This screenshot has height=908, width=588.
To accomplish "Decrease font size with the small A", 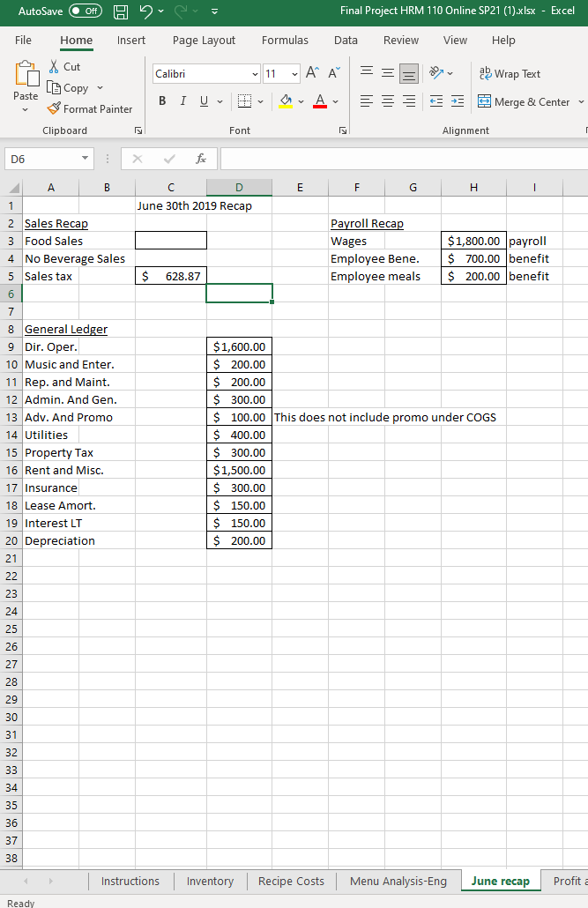I will (x=334, y=73).
